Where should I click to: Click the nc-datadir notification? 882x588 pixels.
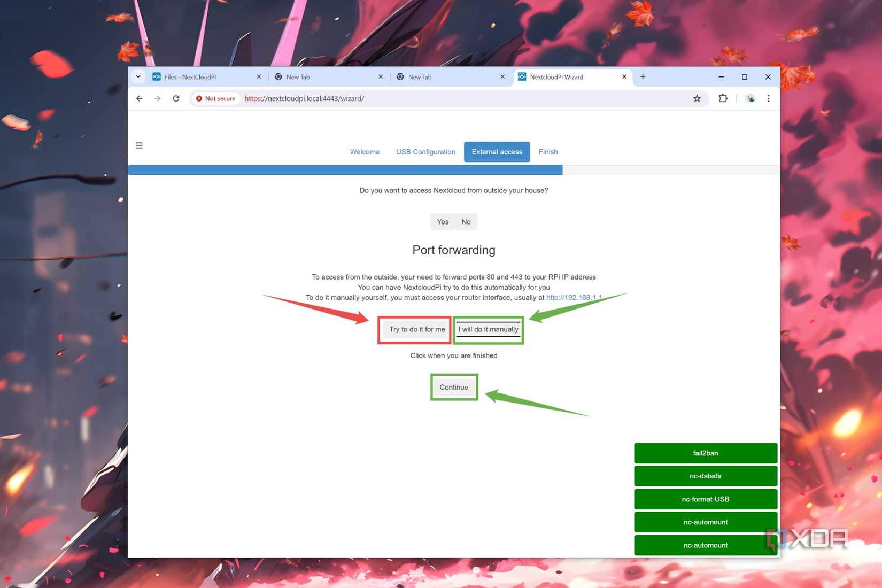click(x=706, y=476)
